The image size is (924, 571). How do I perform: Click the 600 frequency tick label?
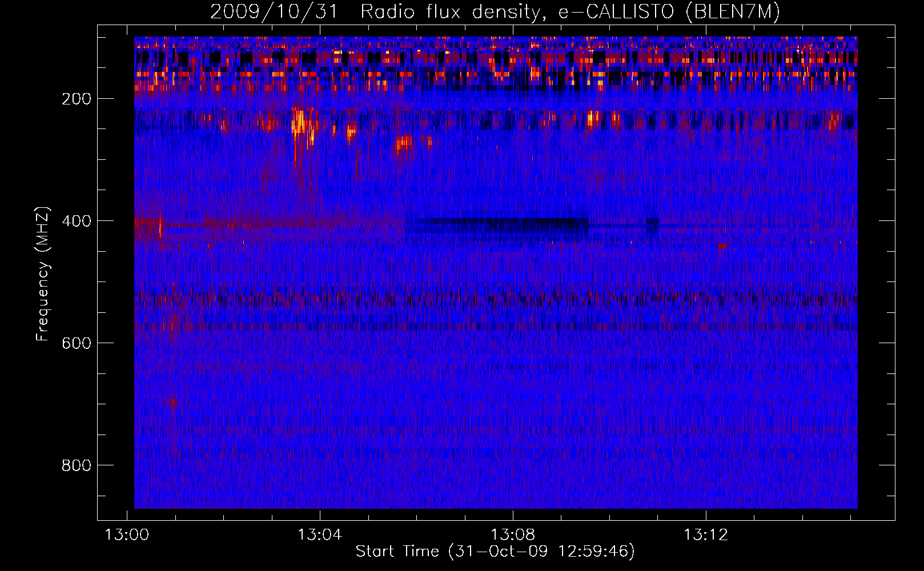(77, 343)
